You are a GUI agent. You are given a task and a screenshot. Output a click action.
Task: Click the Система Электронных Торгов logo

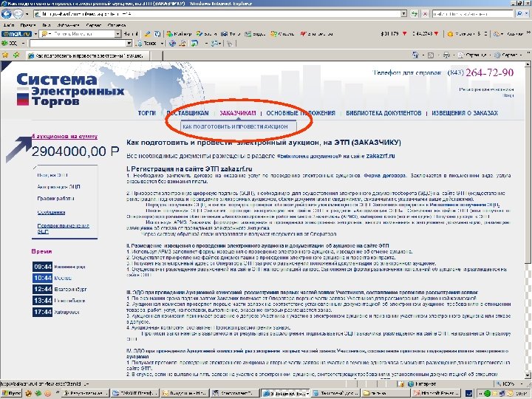point(70,89)
